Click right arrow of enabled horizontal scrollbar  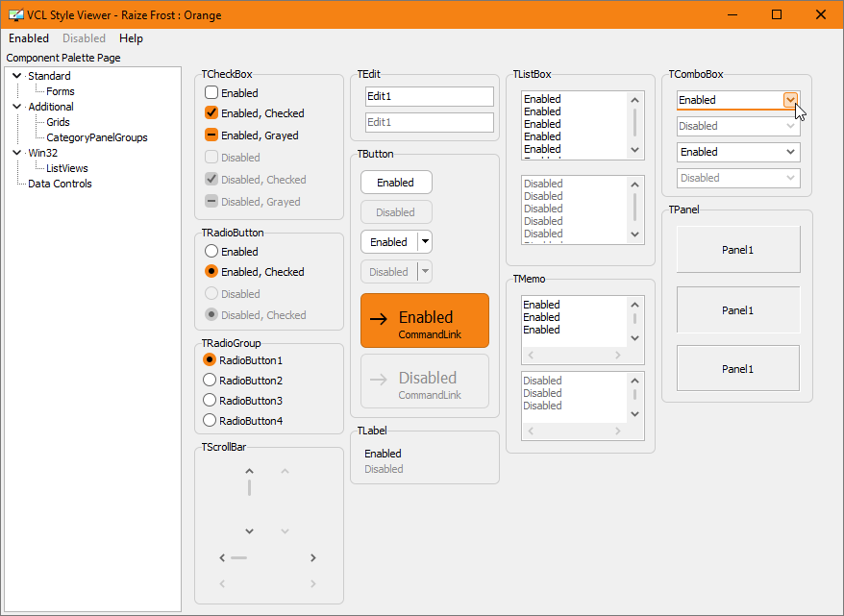(x=312, y=558)
